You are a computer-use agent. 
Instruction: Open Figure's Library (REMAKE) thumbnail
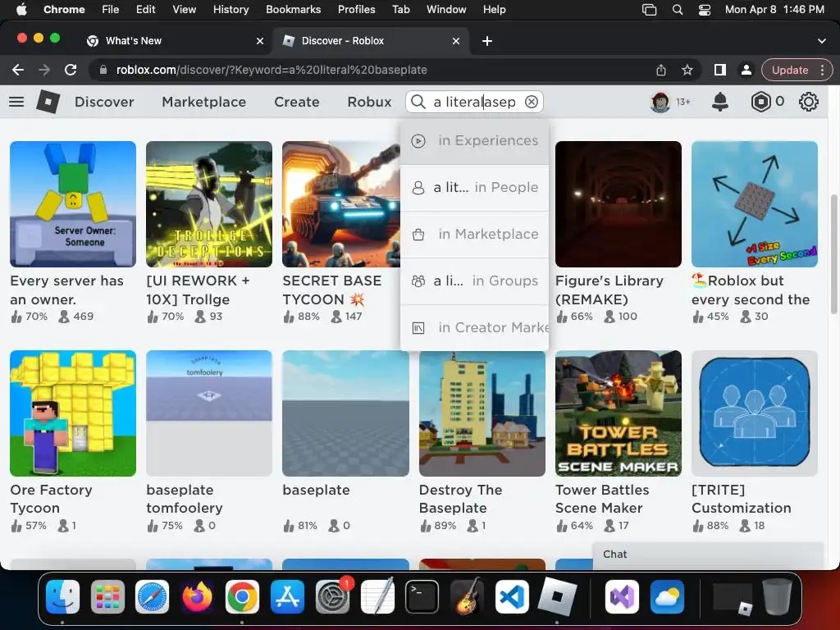pos(619,204)
